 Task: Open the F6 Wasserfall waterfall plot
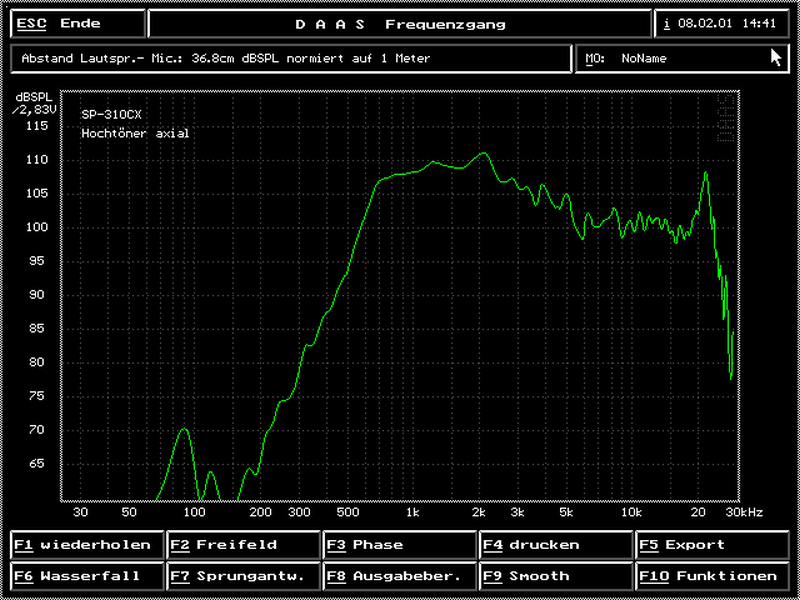point(84,576)
